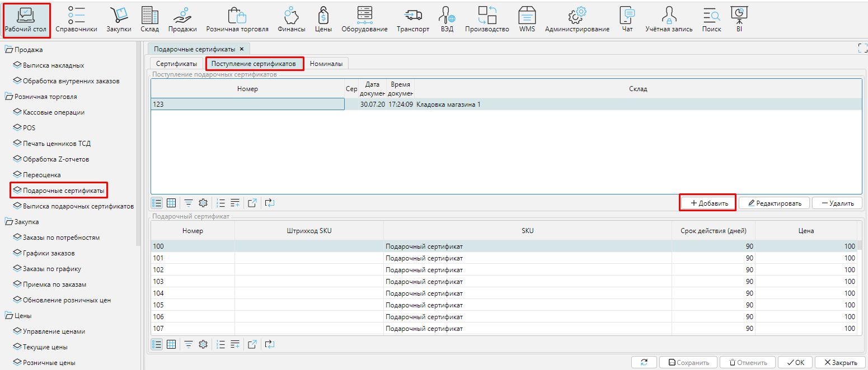Open the WMS module icon
868x370 pixels.
coord(527,19)
